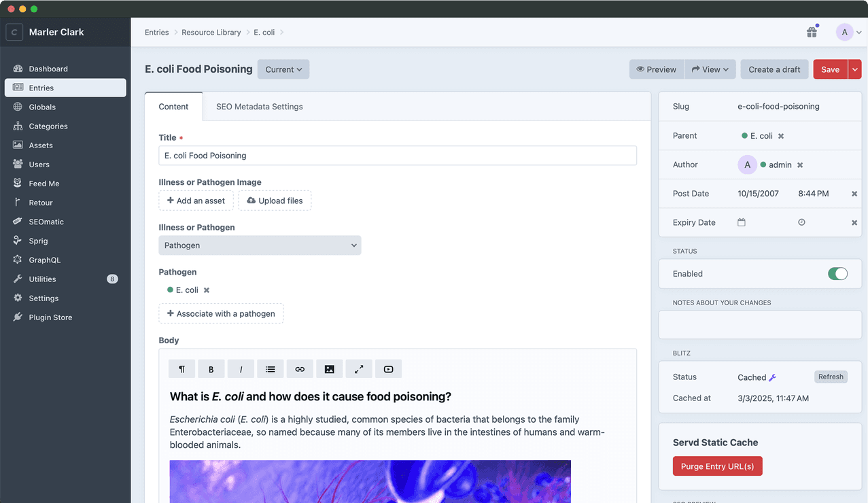Click the insert image icon in editor
The width and height of the screenshot is (868, 503).
[x=329, y=369]
